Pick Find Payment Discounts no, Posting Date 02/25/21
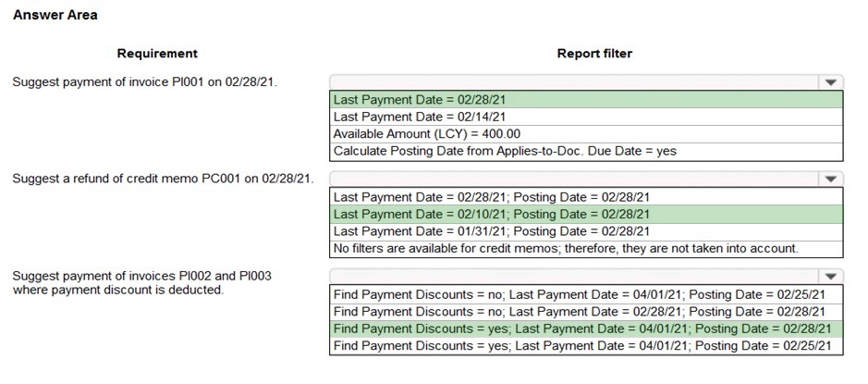Viewport: 868px width, 384px height. point(585,294)
